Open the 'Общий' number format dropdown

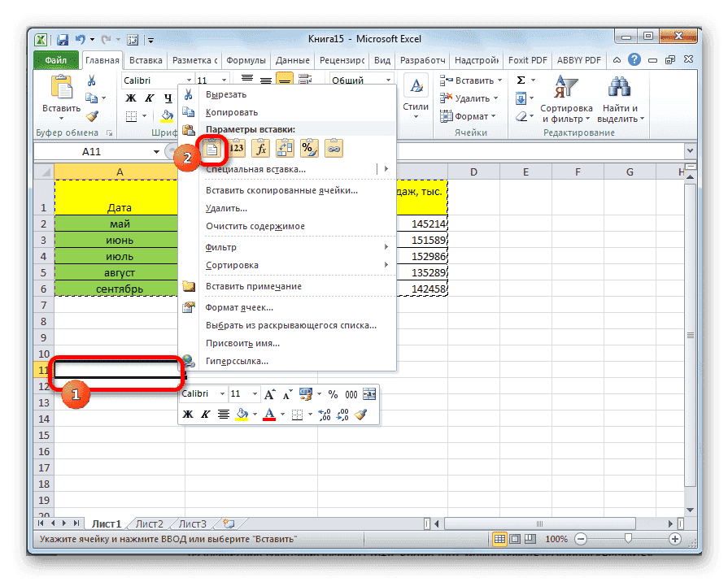tap(359, 79)
